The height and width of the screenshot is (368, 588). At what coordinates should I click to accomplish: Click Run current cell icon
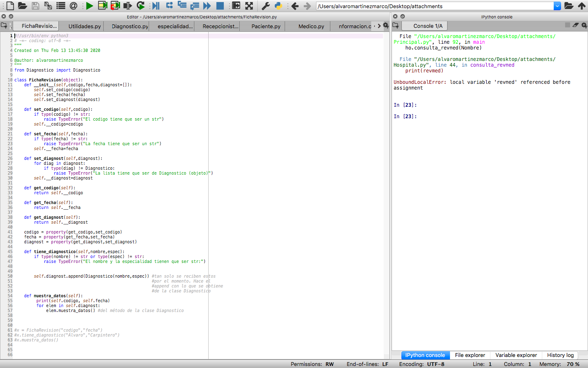click(102, 6)
